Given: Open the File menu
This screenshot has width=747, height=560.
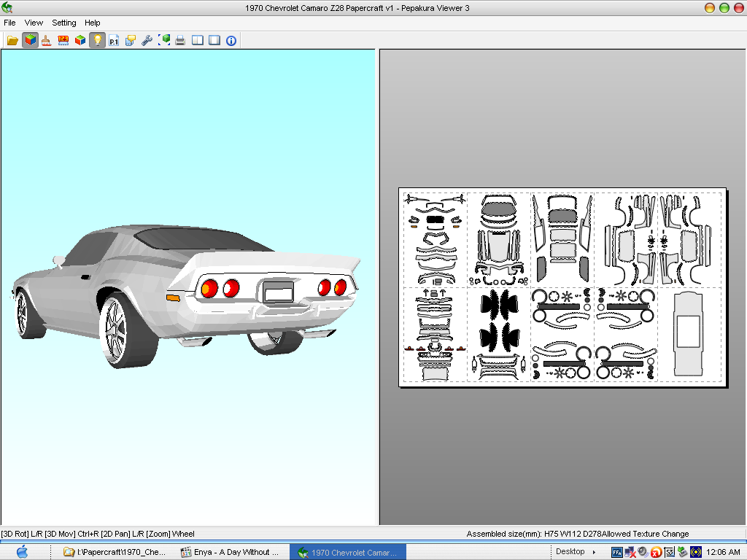Looking at the screenshot, I should [x=9, y=23].
